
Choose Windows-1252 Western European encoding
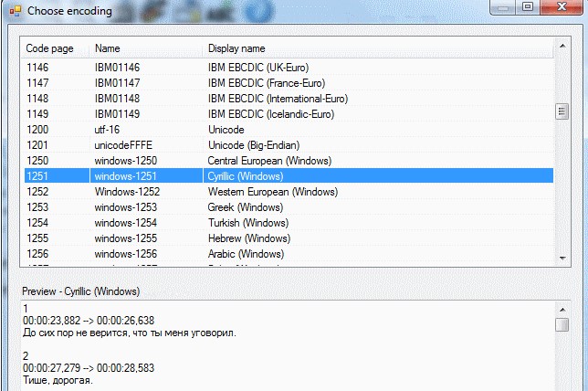pos(289,192)
